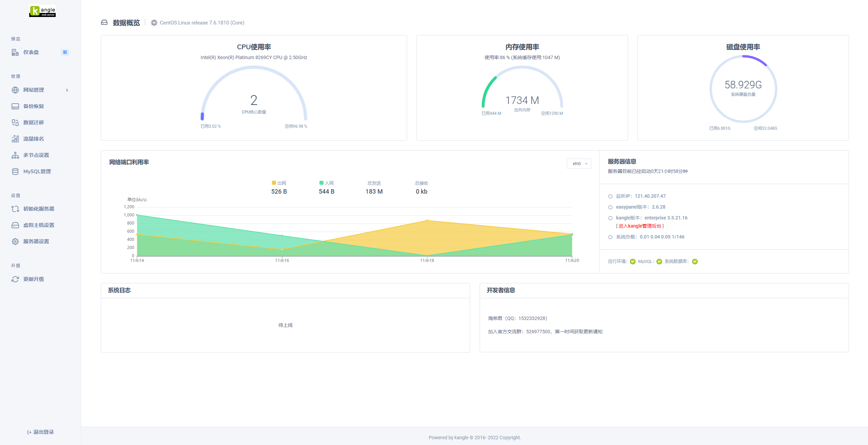Click the server settings (服务器设置) gear icon
Screen dimensions: 868x445
(x=15, y=242)
